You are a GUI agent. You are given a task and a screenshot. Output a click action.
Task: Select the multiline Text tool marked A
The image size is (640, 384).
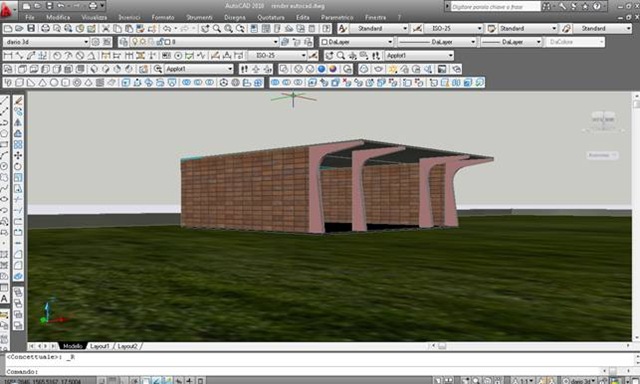4,299
